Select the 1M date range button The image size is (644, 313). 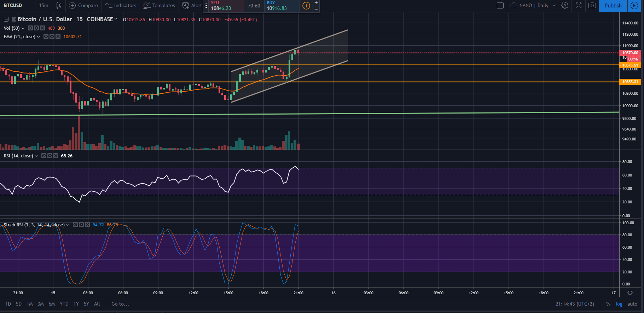point(30,304)
